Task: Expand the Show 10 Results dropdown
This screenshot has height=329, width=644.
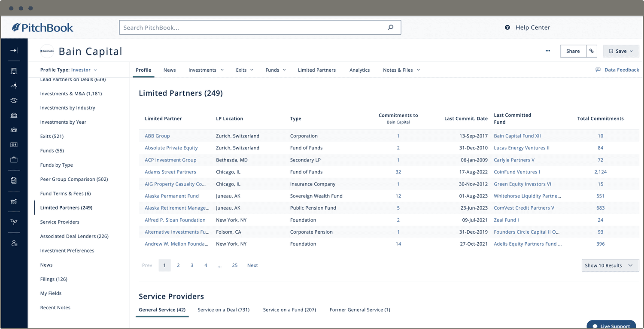Action: tap(610, 265)
